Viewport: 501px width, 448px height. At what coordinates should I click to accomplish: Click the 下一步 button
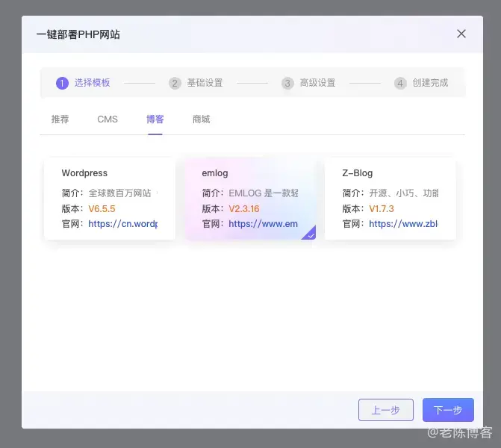tap(448, 410)
